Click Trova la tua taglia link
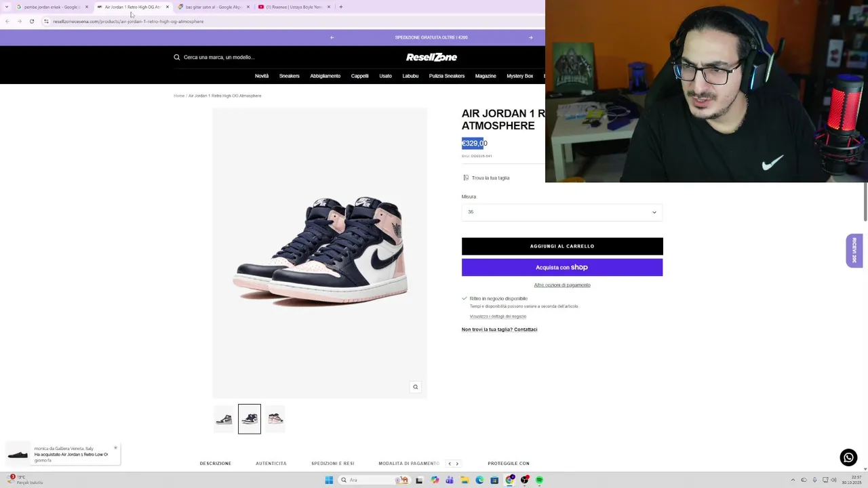 pyautogui.click(x=490, y=178)
